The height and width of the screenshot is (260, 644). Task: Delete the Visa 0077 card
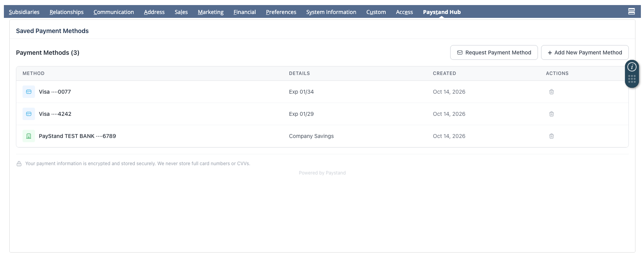(x=551, y=92)
